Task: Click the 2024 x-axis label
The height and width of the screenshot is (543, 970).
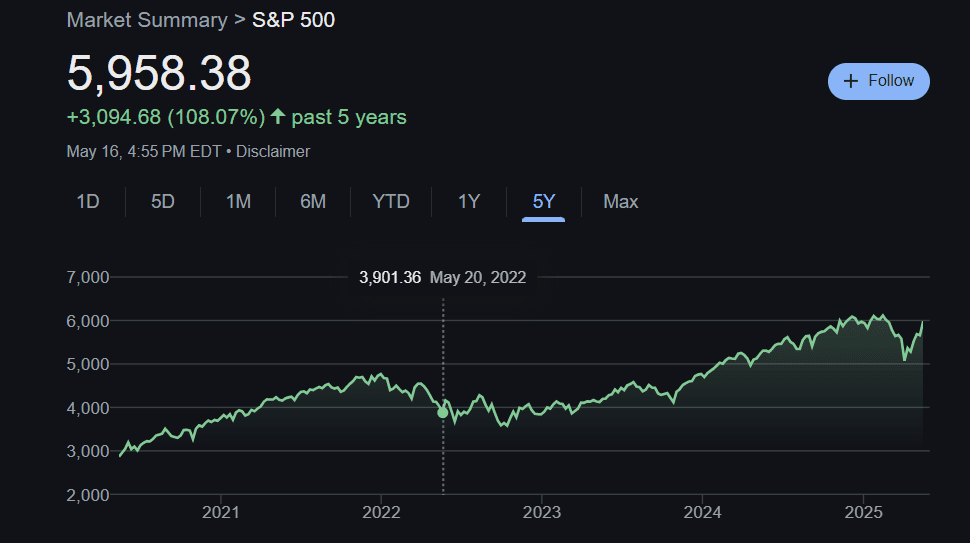Action: click(x=702, y=512)
